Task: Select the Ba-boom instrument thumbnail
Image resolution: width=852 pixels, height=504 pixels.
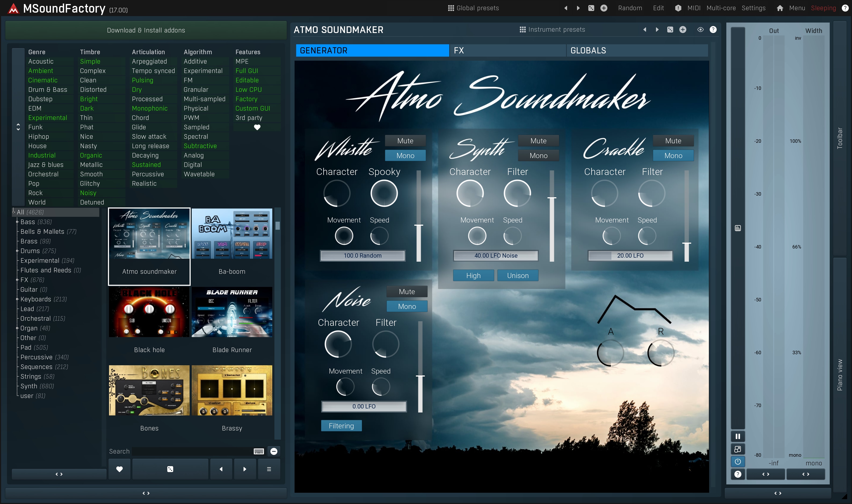Action: [x=232, y=234]
